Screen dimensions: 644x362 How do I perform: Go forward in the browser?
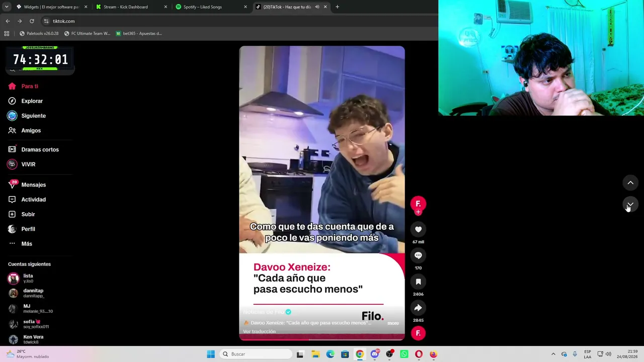click(x=20, y=21)
